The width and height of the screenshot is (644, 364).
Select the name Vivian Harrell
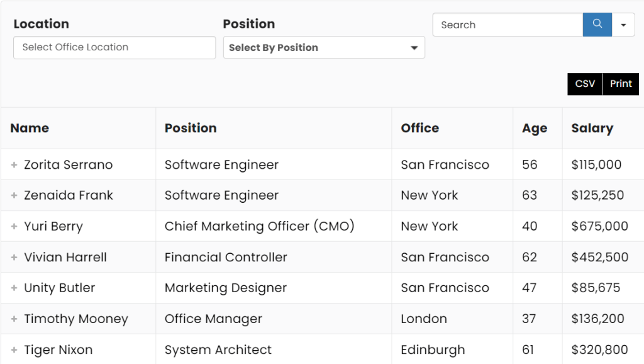[x=65, y=257]
